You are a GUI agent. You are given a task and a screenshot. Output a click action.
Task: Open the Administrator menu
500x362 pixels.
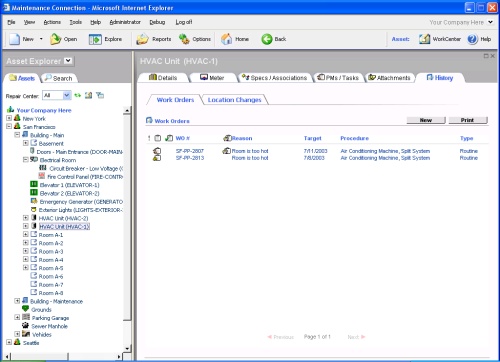pyautogui.click(x=125, y=22)
